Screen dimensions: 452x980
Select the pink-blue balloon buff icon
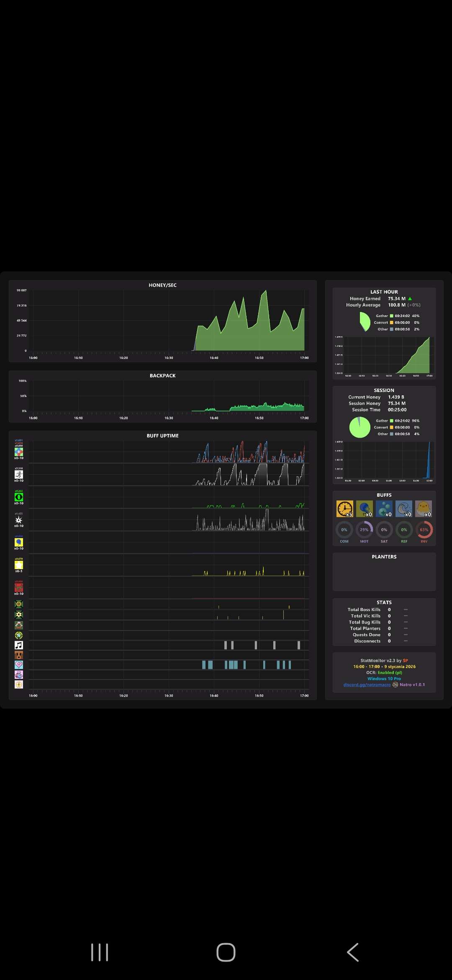19,675
